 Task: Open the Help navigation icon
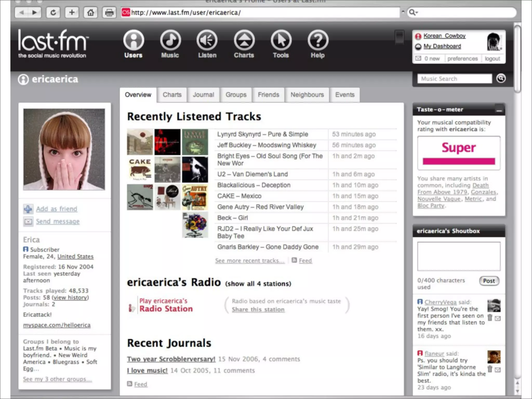coord(318,40)
